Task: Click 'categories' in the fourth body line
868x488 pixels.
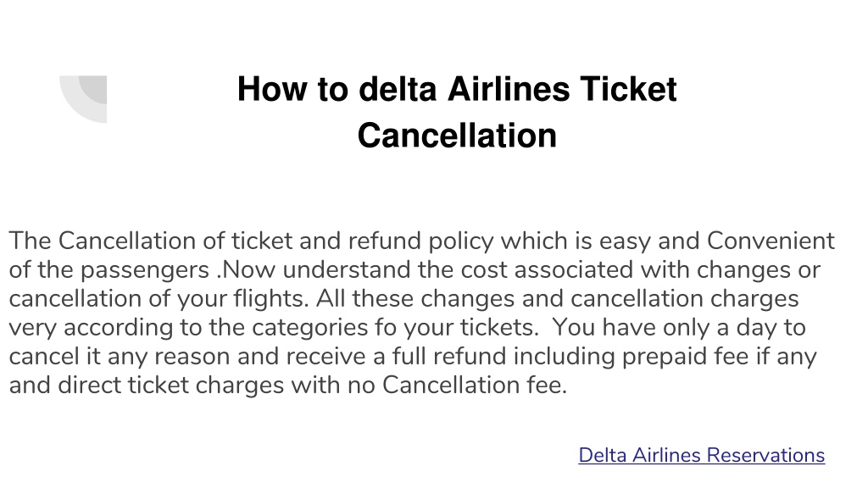Action: tap(310, 328)
